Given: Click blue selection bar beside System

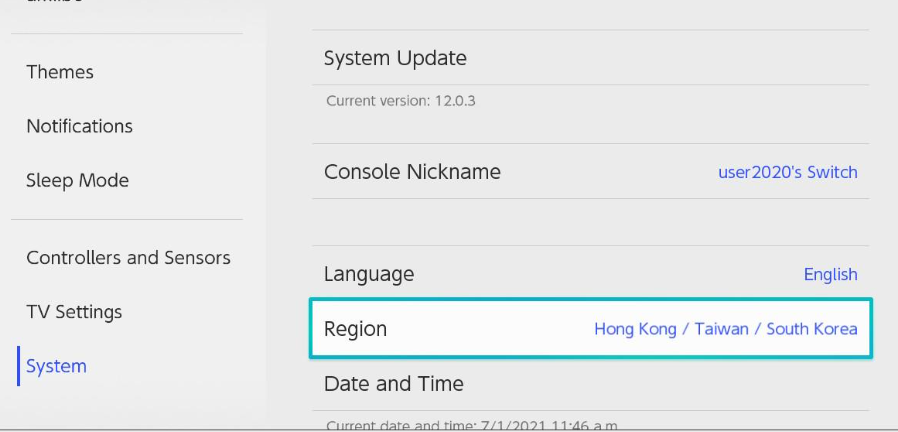Looking at the screenshot, I should (19, 366).
